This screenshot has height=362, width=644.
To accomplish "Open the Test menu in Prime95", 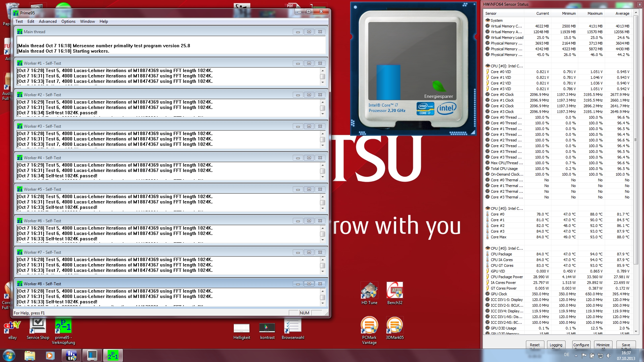I will [x=19, y=21].
